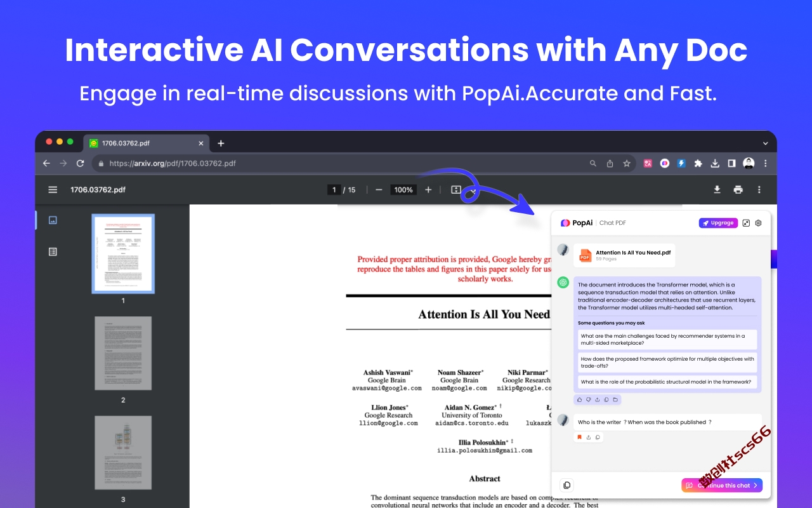The width and height of the screenshot is (812, 508).
Task: Dislike the AI response with thumbs down
Action: point(589,400)
